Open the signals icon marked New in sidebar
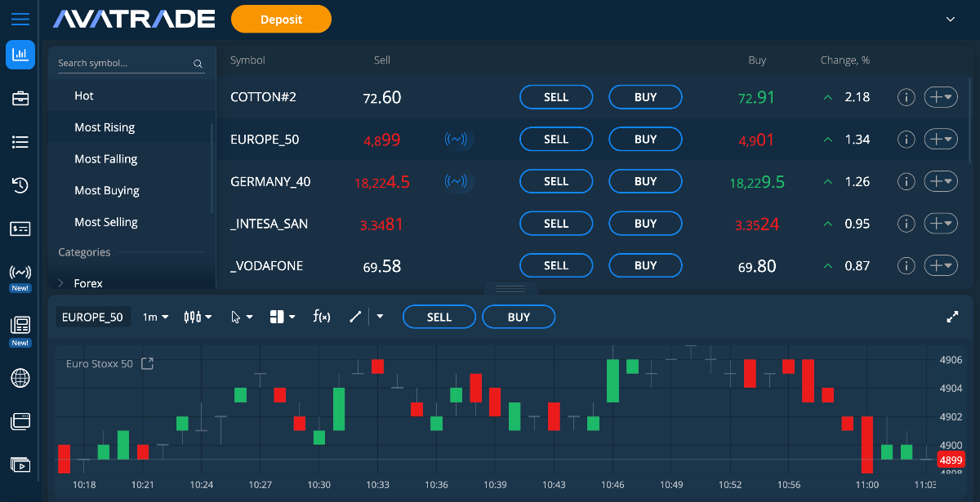Viewport: 980px width, 502px height. click(20, 273)
